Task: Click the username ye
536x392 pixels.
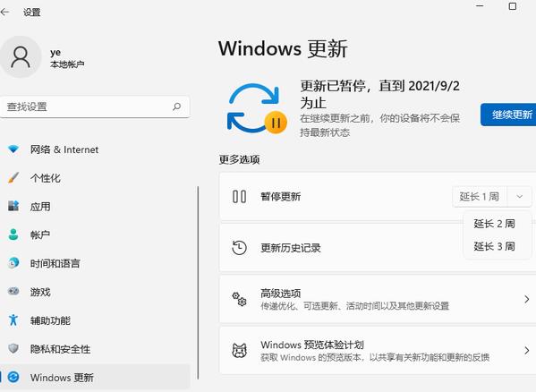Action: pos(55,53)
